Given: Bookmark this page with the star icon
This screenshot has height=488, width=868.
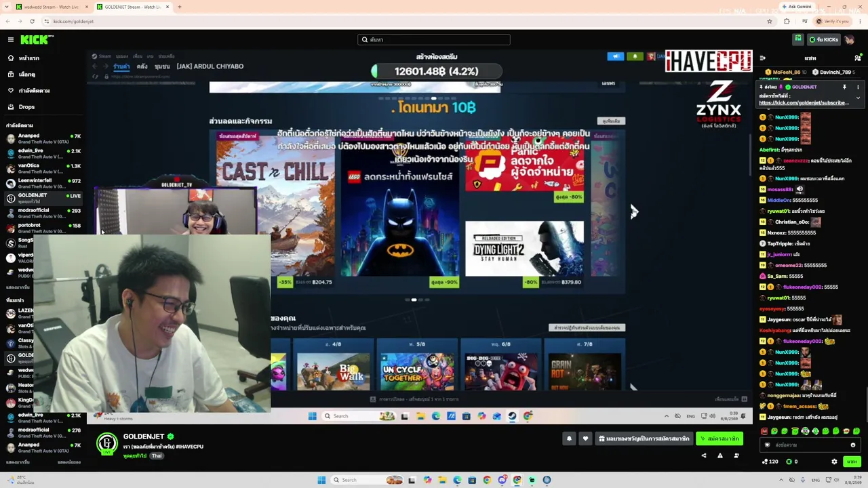Looking at the screenshot, I should pyautogui.click(x=769, y=21).
